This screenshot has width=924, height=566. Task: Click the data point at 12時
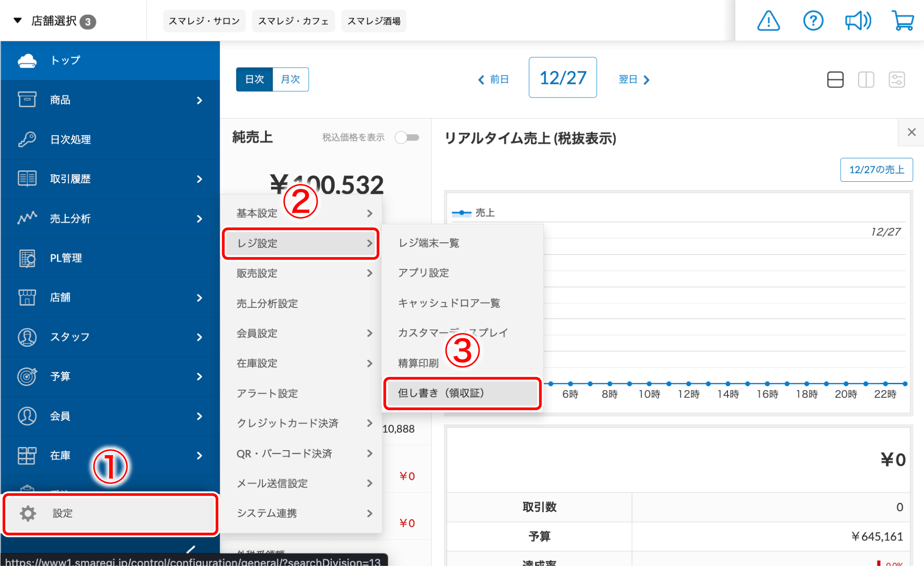(689, 384)
